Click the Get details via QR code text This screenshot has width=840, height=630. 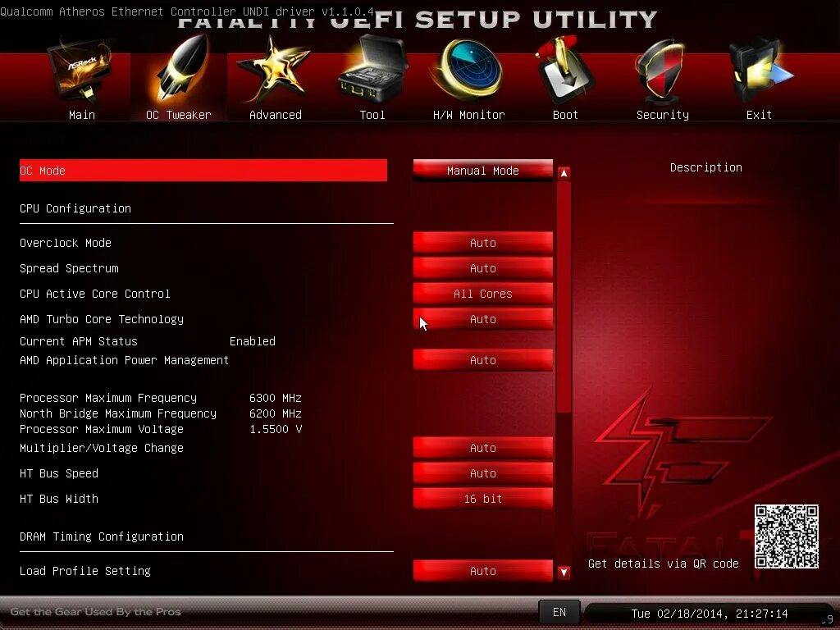click(663, 564)
